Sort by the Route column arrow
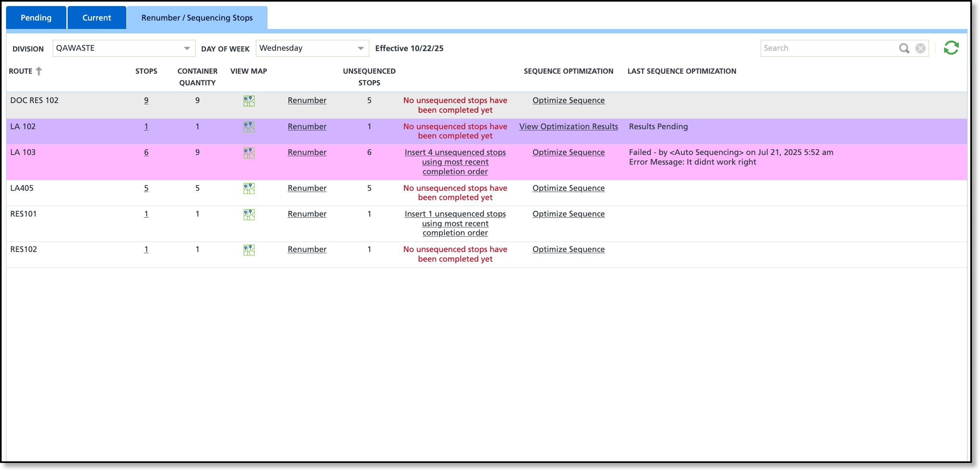This screenshot has height=471, width=980. 39,71
